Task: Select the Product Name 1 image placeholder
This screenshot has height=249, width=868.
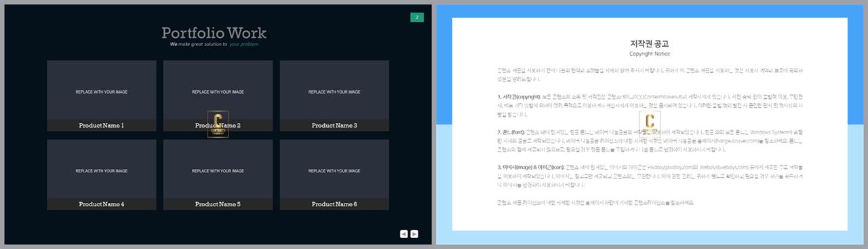Action: tap(102, 90)
